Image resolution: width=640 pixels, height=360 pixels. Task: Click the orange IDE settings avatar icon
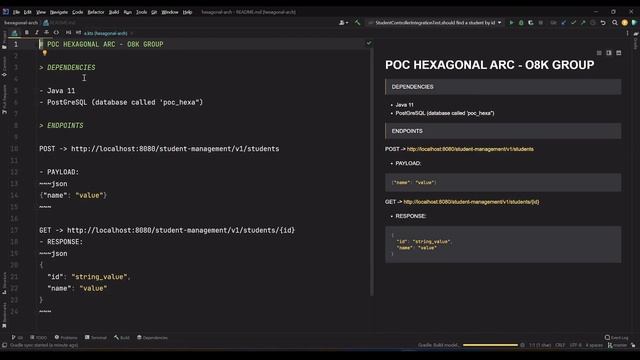(624, 23)
